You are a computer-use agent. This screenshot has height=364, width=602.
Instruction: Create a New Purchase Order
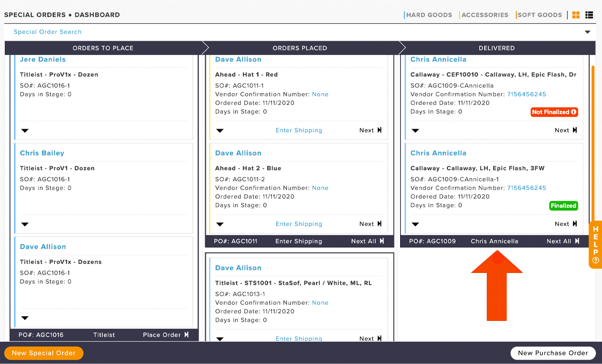[553, 353]
